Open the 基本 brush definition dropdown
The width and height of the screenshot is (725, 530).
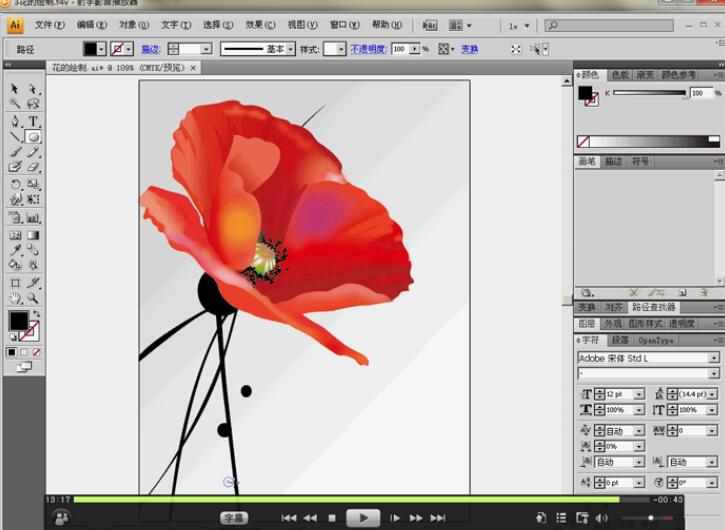tap(290, 49)
